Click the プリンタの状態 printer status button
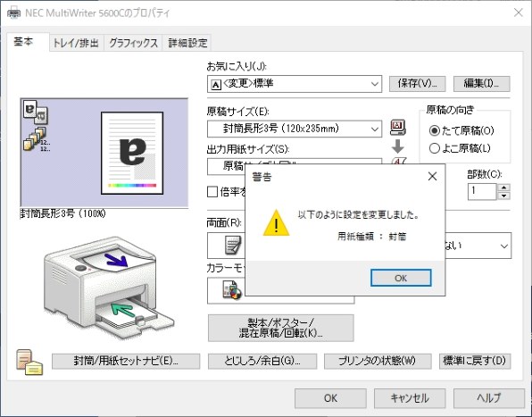The height and width of the screenshot is (417, 532). click(x=378, y=361)
